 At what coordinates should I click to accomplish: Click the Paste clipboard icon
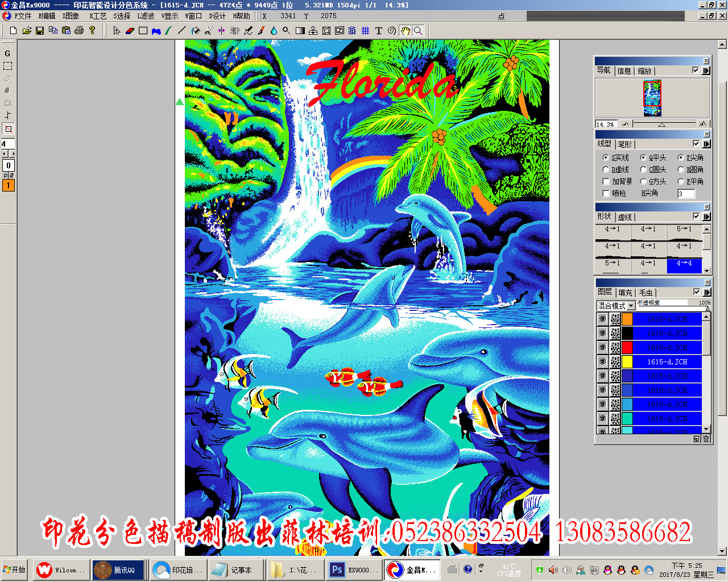tap(66, 31)
